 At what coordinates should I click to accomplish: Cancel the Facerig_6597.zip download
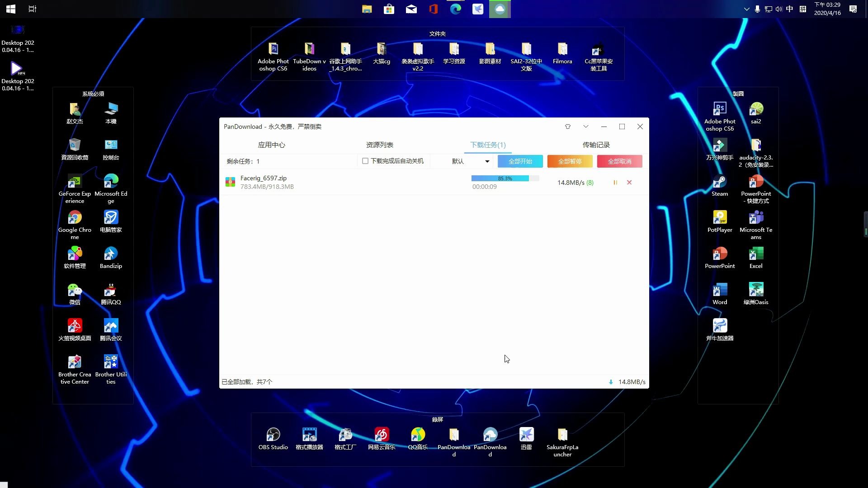point(629,183)
